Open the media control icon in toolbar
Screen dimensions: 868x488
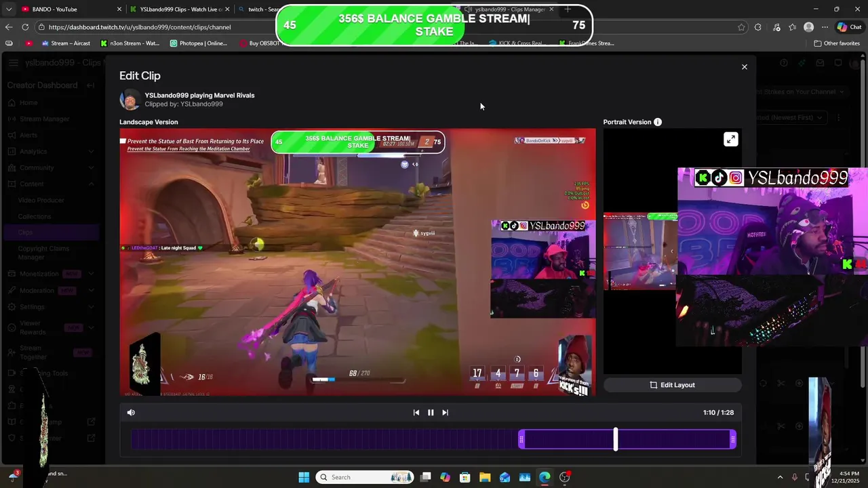(776, 27)
